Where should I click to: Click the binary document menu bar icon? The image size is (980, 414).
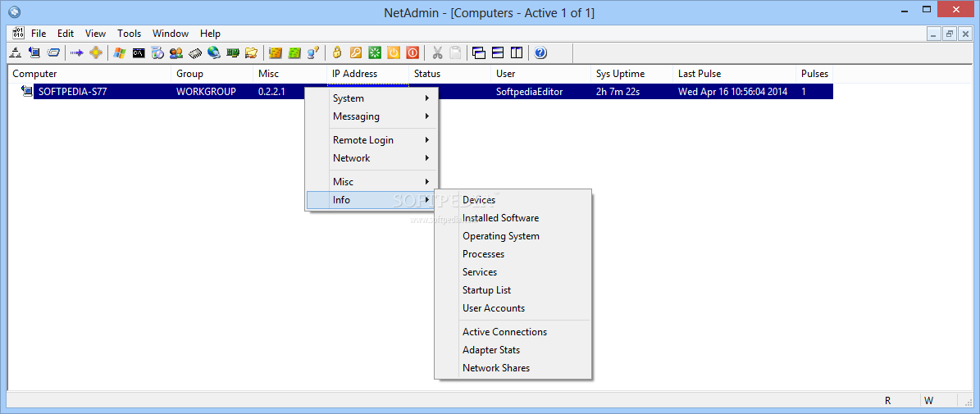click(x=18, y=33)
